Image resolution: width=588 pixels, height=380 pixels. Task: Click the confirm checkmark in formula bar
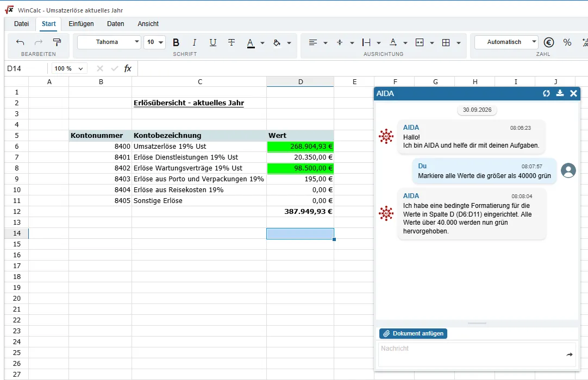point(114,68)
